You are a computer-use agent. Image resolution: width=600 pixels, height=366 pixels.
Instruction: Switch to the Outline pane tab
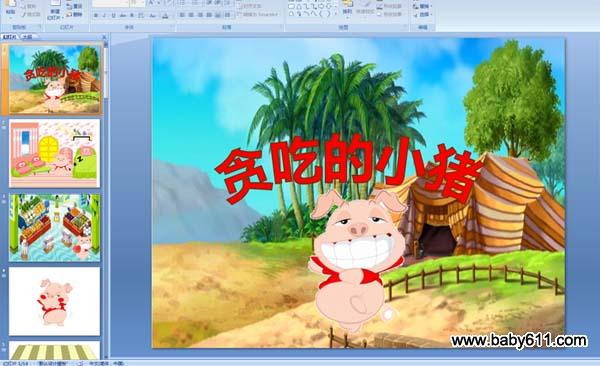tap(27, 37)
